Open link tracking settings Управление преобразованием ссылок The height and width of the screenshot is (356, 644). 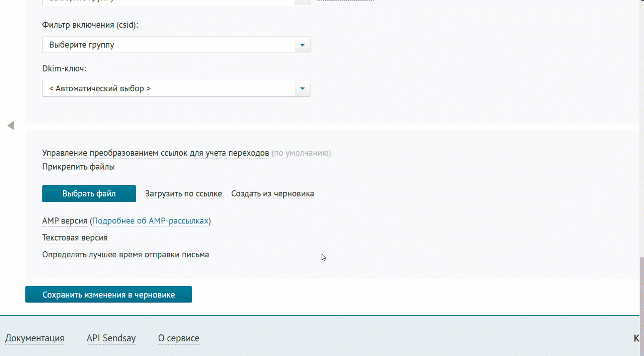155,153
